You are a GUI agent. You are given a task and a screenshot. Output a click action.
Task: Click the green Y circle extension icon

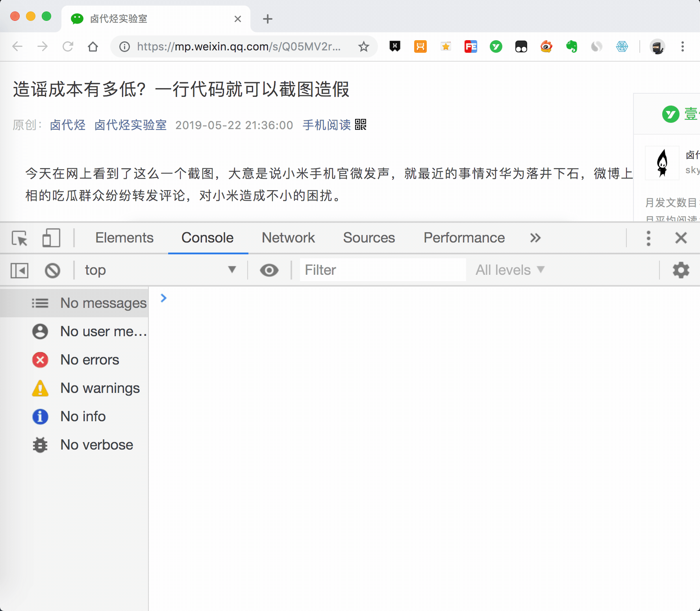coord(496,46)
